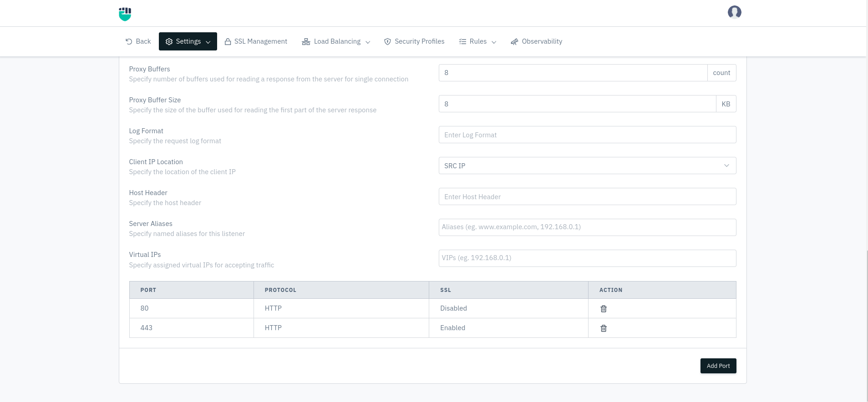The image size is (868, 402).
Task: Focus the Proxy Buffers count field
Action: [573, 73]
